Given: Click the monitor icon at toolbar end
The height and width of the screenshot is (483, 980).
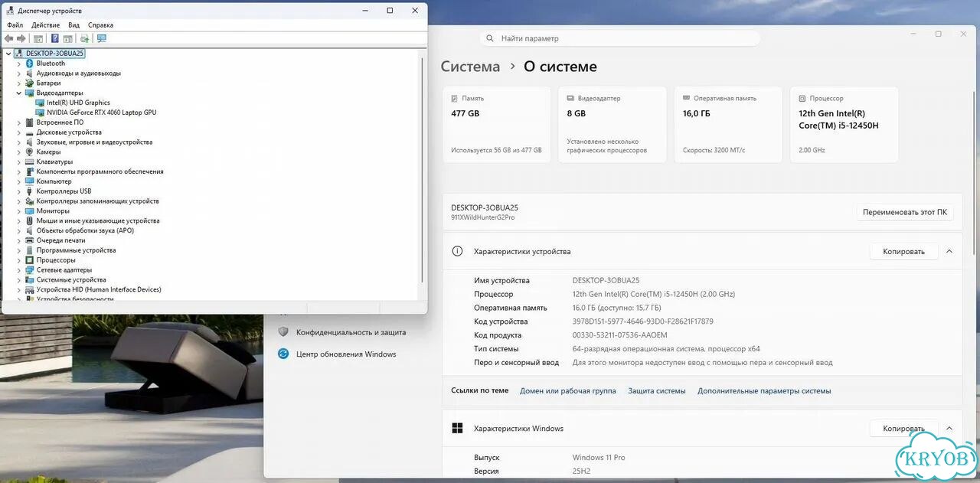Looking at the screenshot, I should (x=101, y=38).
